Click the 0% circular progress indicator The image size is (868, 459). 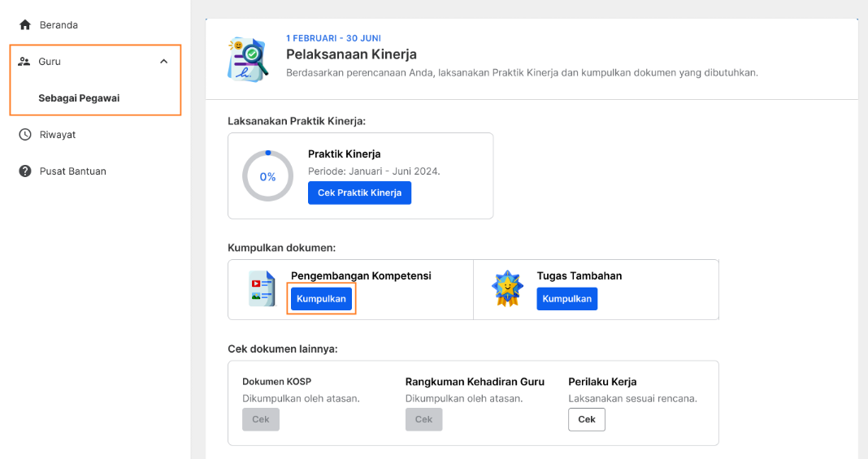[268, 175]
